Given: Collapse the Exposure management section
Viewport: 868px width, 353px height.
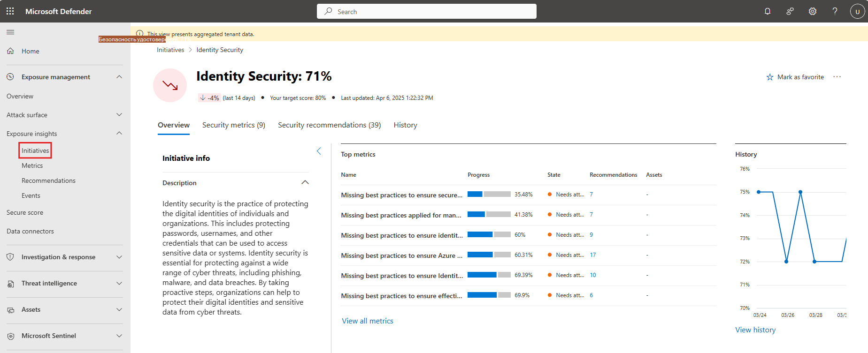Looking at the screenshot, I should pyautogui.click(x=119, y=77).
